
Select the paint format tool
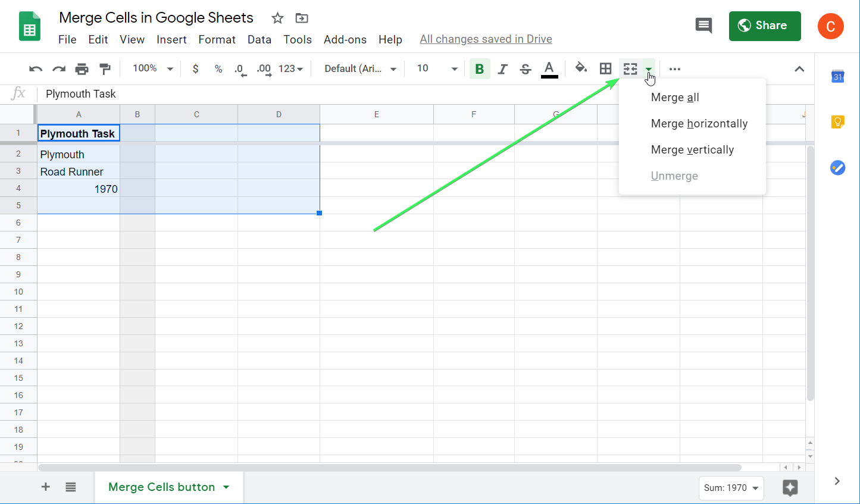[105, 68]
